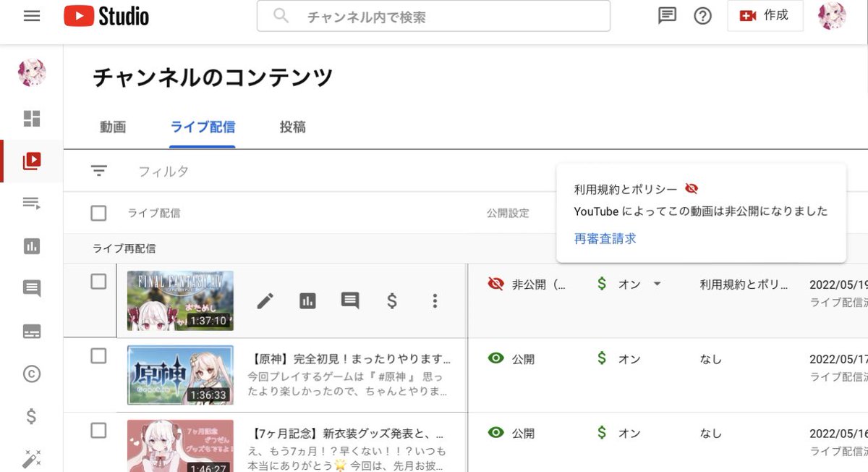Click the 公開設定 column header
This screenshot has width=868, height=472.
pyautogui.click(x=508, y=213)
